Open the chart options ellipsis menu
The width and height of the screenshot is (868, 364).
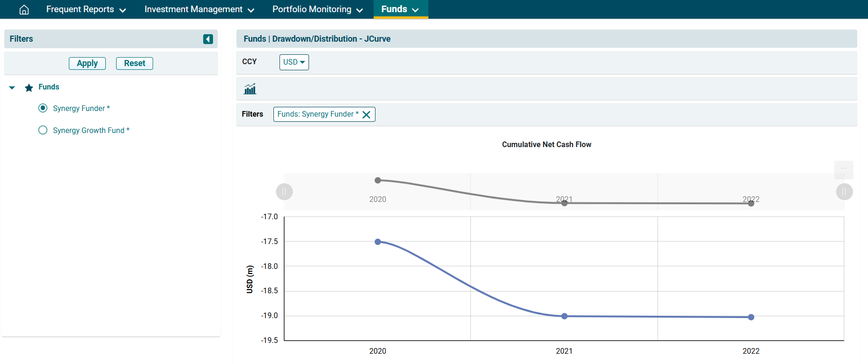click(843, 169)
